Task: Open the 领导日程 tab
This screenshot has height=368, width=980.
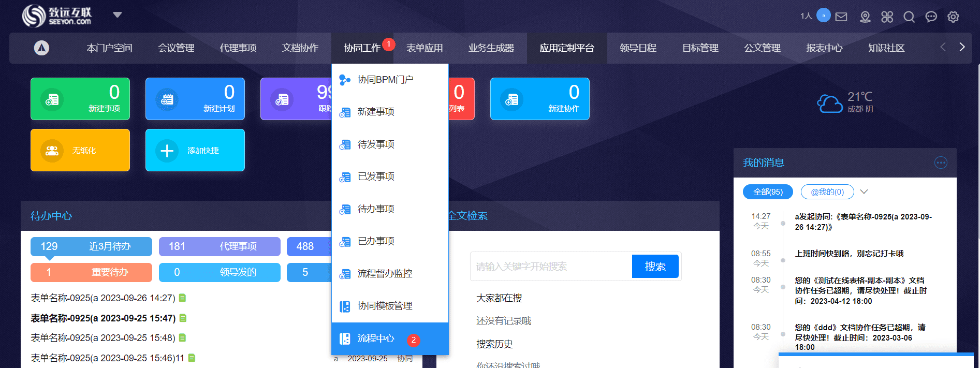Action: point(638,48)
